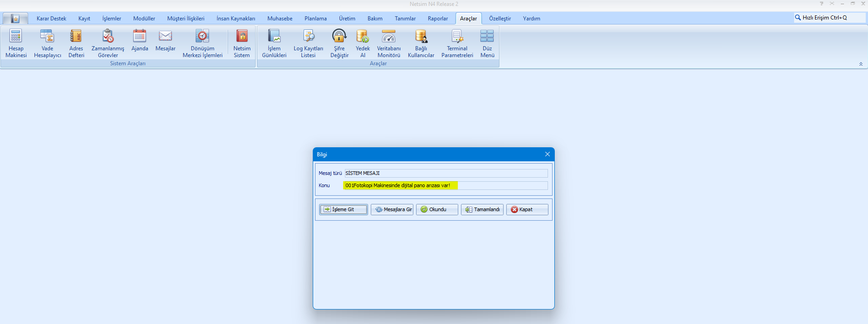Open the İşlemler tab
Image resolution: width=868 pixels, height=324 pixels.
pyautogui.click(x=112, y=19)
